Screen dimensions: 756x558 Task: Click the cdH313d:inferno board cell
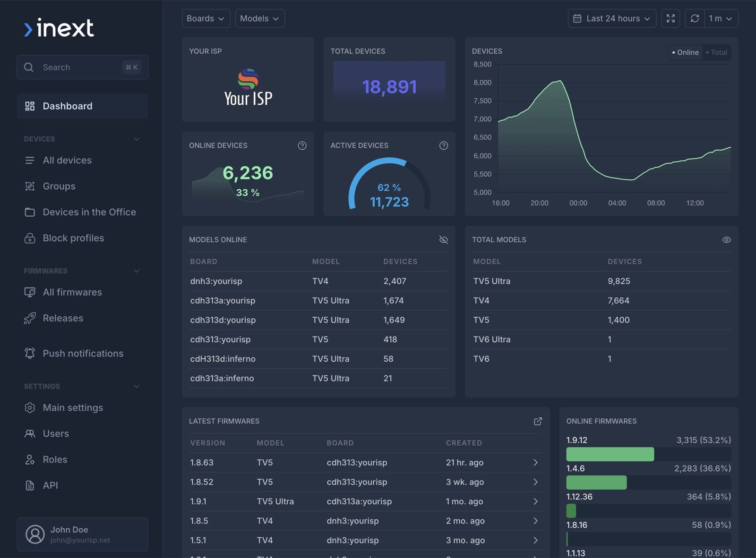tap(223, 359)
